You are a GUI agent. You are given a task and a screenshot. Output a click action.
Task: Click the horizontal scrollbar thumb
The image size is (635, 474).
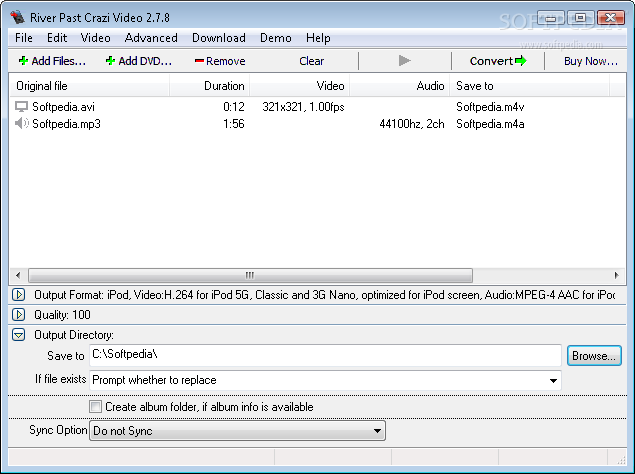pyautogui.click(x=250, y=275)
